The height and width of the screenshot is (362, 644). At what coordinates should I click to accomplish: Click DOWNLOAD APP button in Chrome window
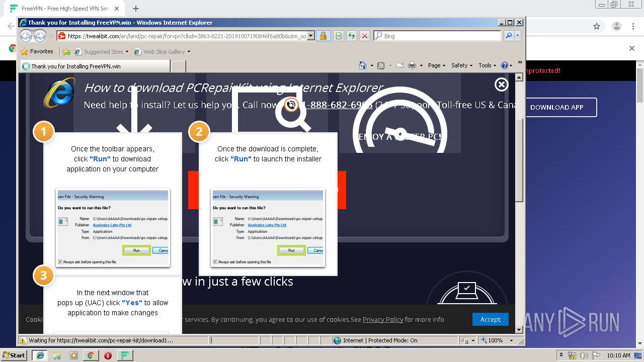click(557, 107)
